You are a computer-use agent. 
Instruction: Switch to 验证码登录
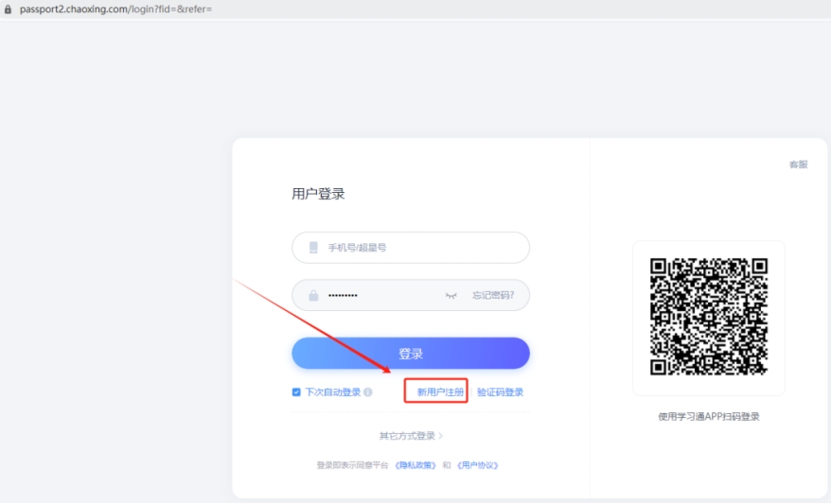tap(500, 392)
